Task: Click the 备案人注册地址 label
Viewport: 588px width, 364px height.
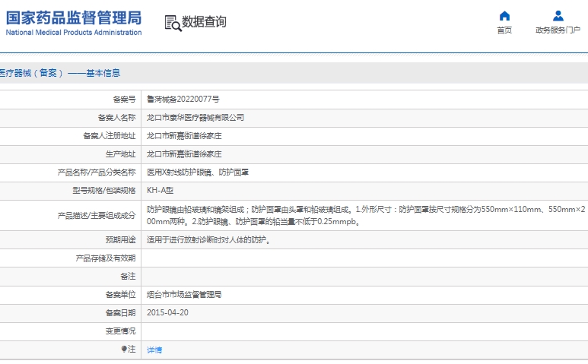Action: pos(109,136)
